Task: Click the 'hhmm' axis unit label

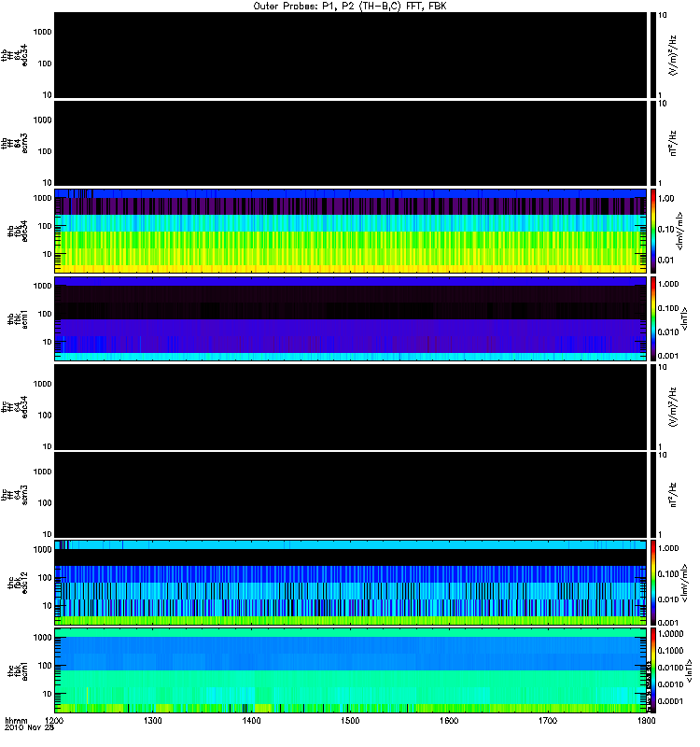Action: click(16, 720)
